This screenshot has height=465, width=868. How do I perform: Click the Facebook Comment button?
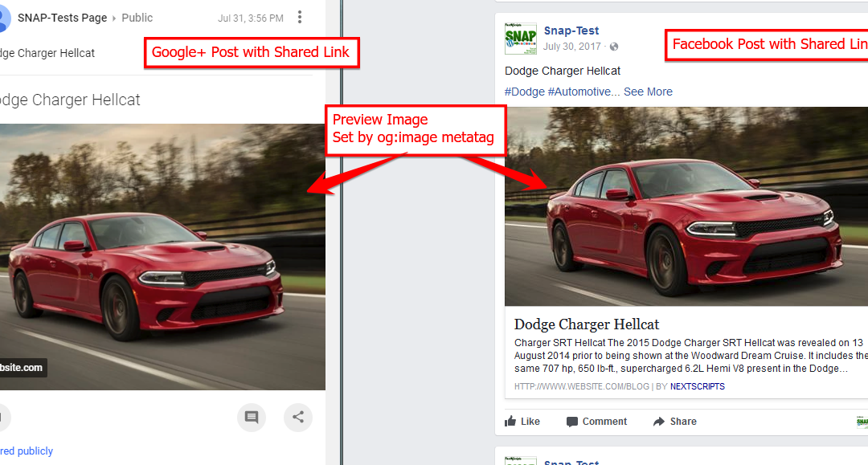[596, 422]
